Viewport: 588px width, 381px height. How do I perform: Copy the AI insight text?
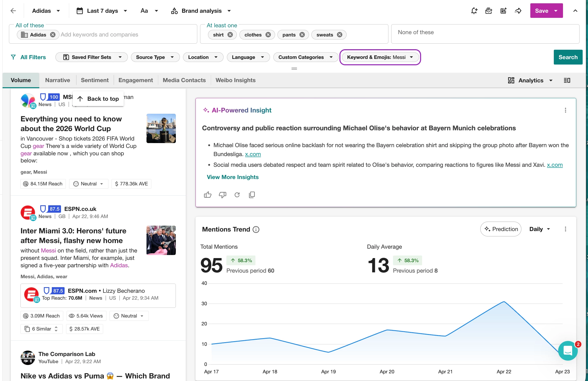click(x=252, y=195)
